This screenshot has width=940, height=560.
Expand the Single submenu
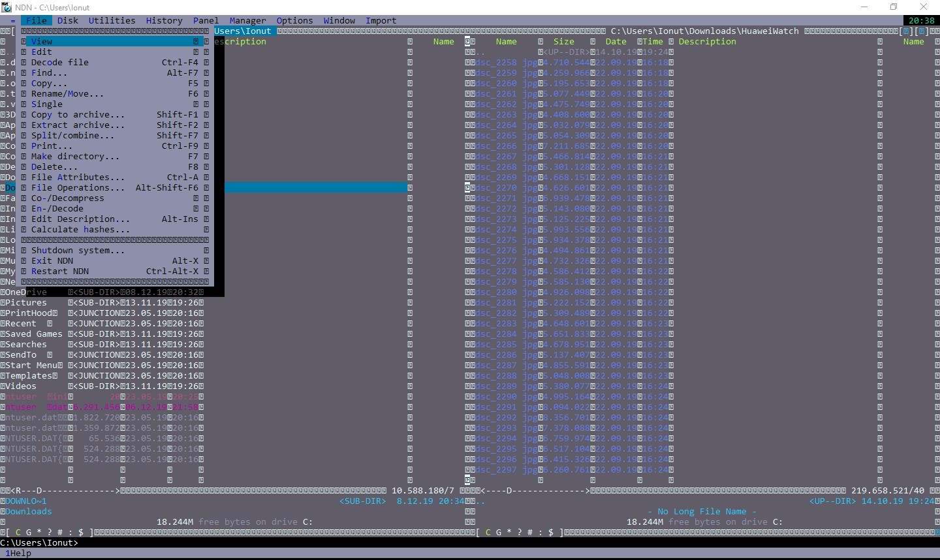(115, 104)
